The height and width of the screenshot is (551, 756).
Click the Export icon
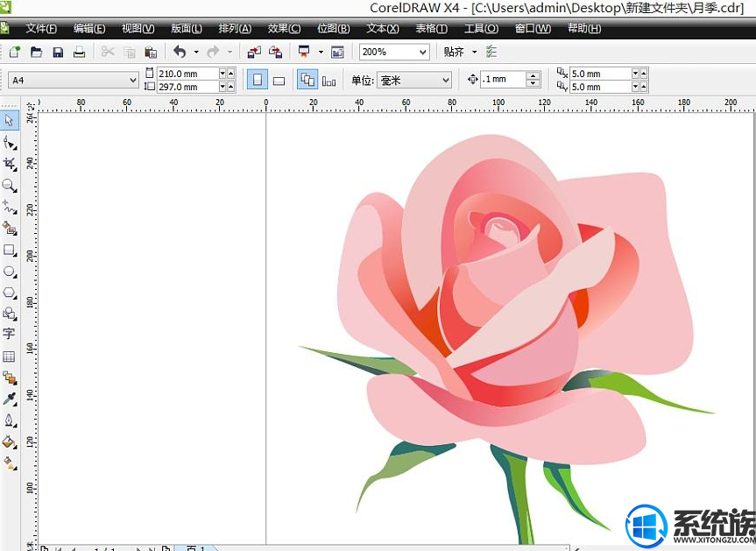275,52
